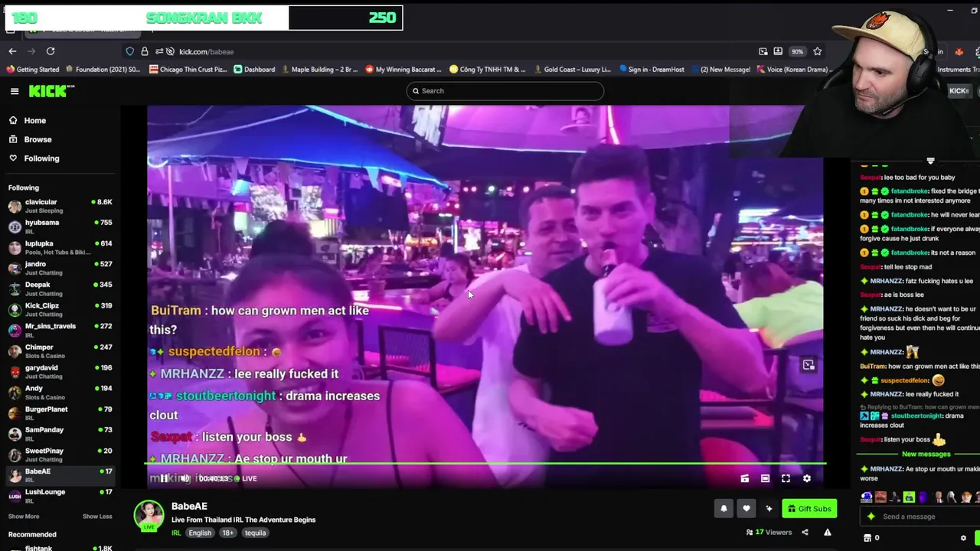Open the Kick_Clipz channel
This screenshot has width=980, height=551.
coord(60,309)
